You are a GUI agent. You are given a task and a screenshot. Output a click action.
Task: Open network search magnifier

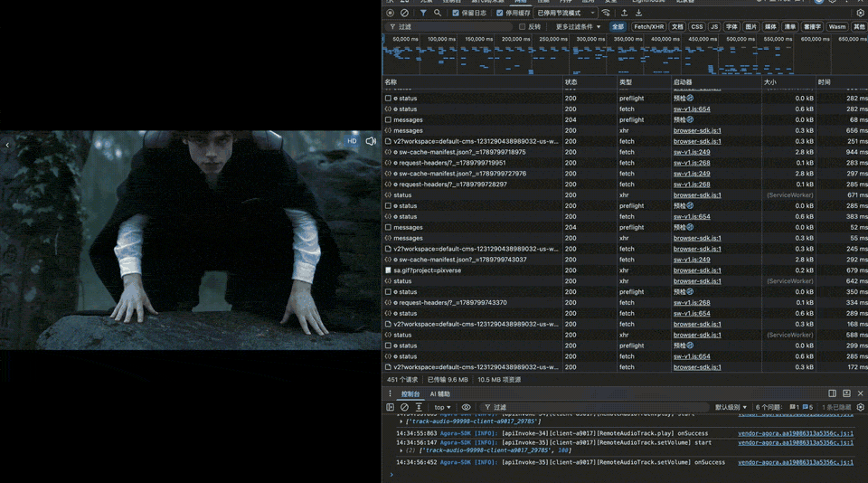[x=438, y=13]
